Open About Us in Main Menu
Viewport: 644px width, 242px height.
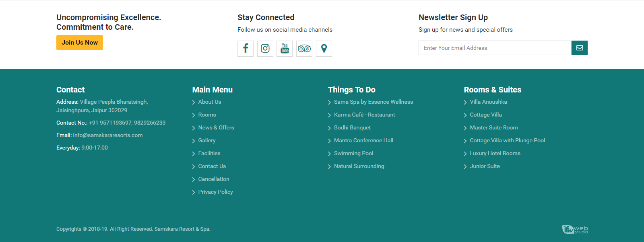pyautogui.click(x=209, y=102)
